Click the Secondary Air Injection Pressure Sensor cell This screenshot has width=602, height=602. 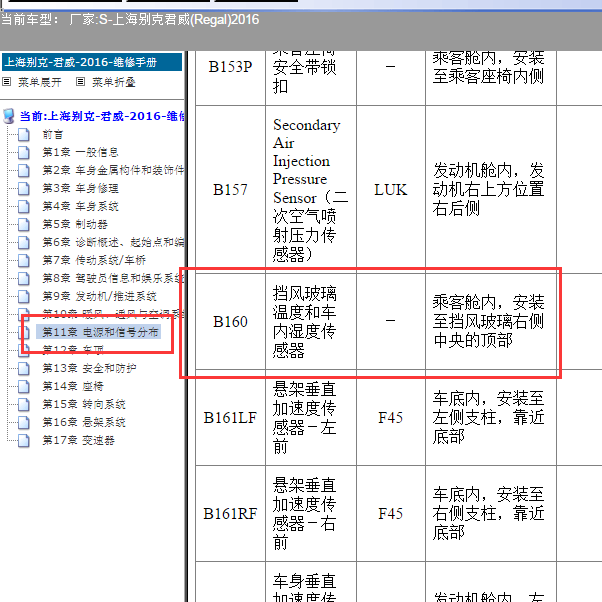pos(311,190)
